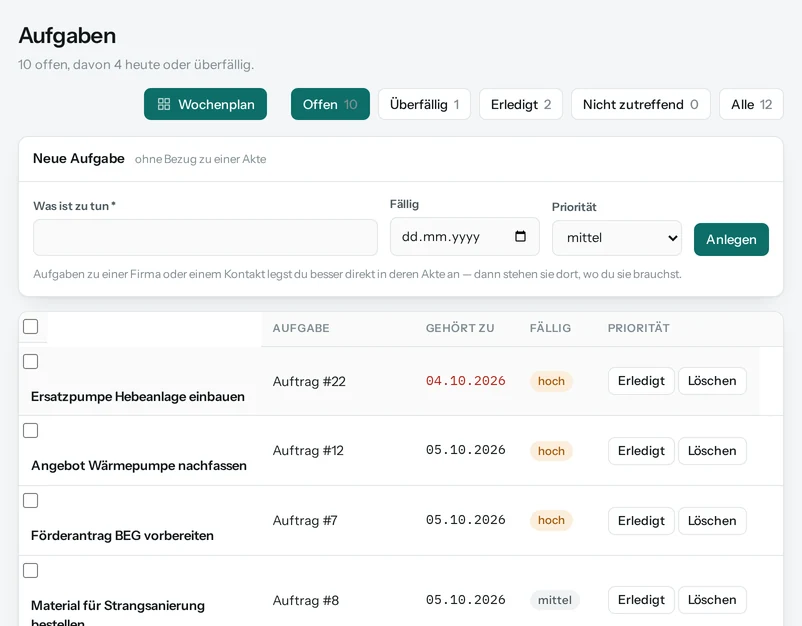The height and width of the screenshot is (626, 802).
Task: Switch to the Überfällig filter tab
Action: click(425, 104)
